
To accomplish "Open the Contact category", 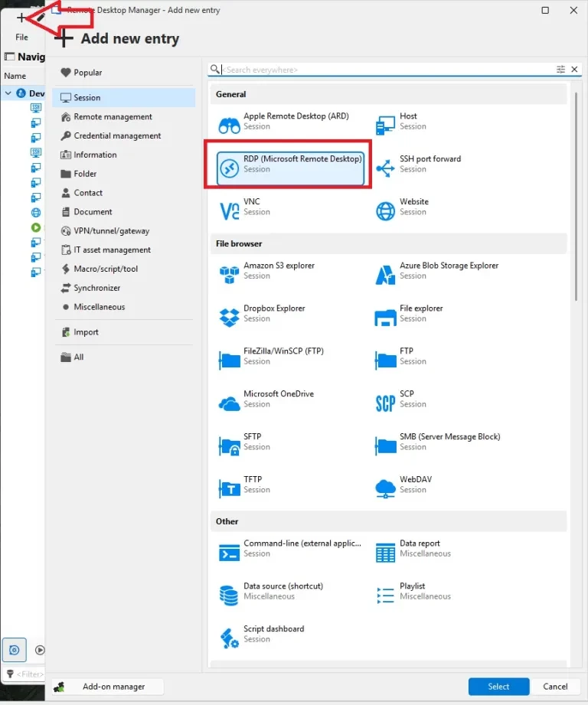I will coord(123,193).
